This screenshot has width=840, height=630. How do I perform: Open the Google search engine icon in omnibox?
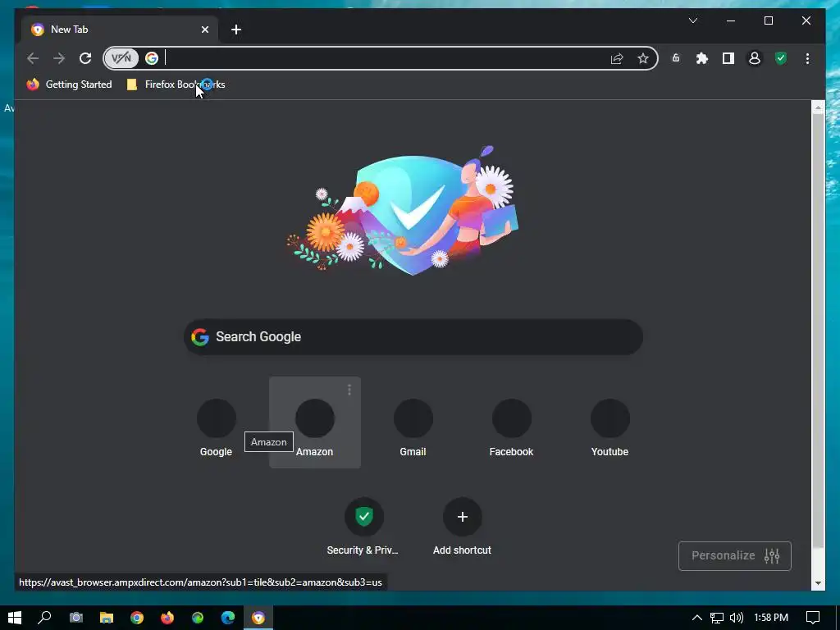tap(152, 58)
